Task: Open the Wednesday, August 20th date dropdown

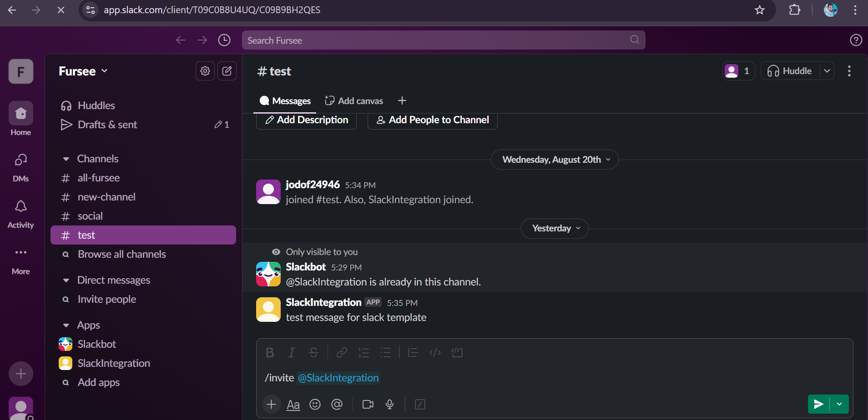Action: pyautogui.click(x=555, y=160)
